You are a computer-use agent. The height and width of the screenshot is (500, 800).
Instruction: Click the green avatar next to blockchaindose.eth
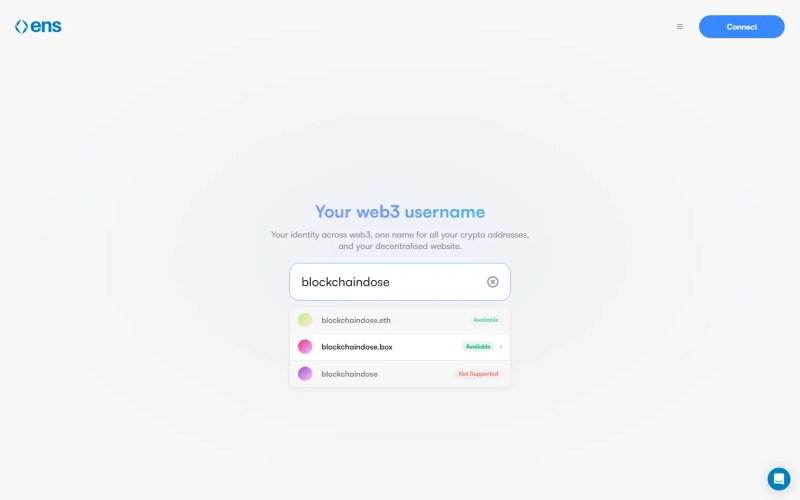point(305,320)
